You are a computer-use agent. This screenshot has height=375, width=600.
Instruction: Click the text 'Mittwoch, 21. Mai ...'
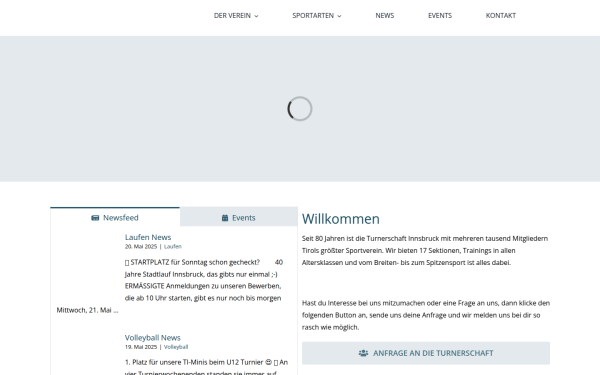tap(88, 310)
